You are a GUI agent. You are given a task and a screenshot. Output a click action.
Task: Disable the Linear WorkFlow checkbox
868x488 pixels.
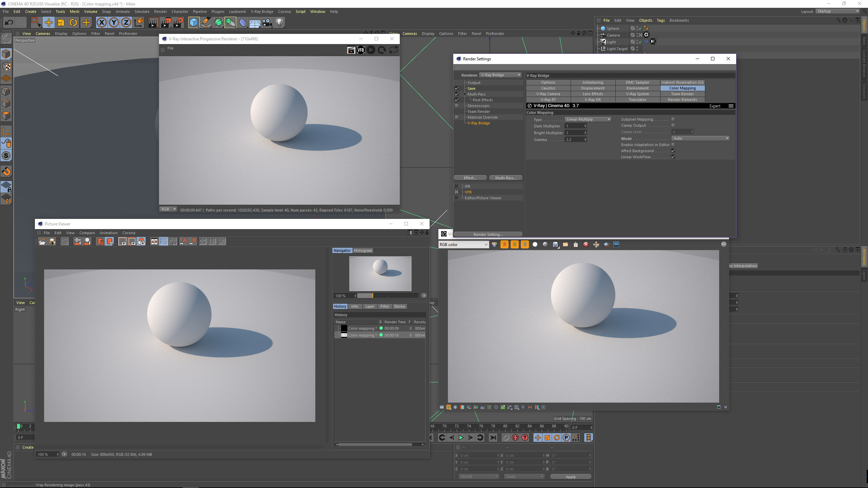673,157
